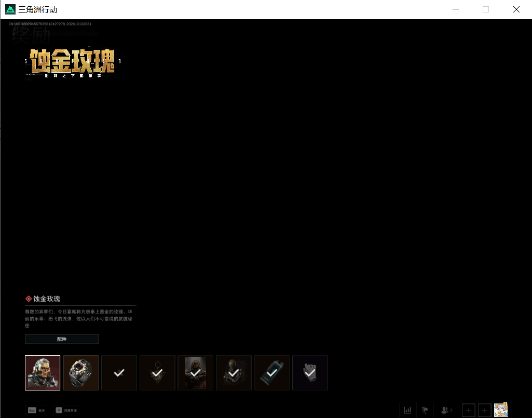
Task: Add teammate in second empty plus slot
Action: (484, 410)
